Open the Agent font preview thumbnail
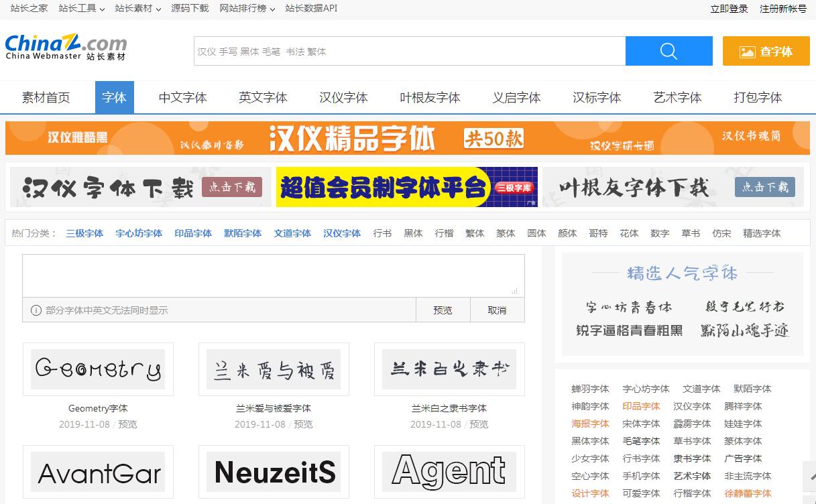The height and width of the screenshot is (504, 816). (449, 471)
